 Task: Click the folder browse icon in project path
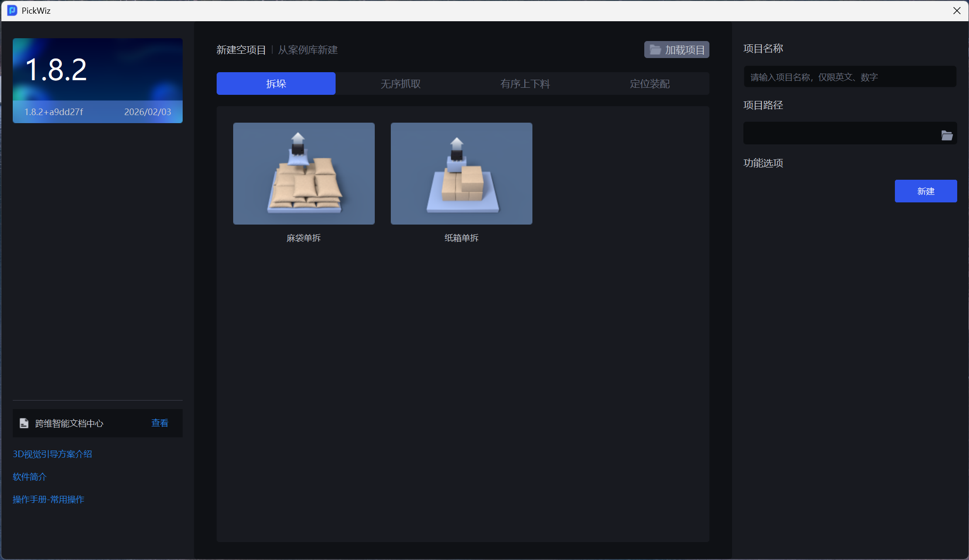pos(946,135)
